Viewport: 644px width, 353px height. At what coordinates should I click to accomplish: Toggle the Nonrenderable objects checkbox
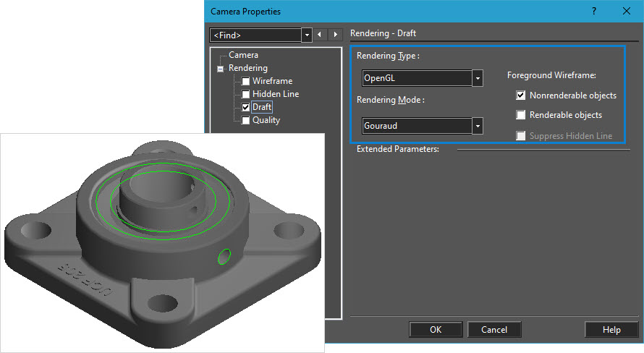pyautogui.click(x=520, y=95)
